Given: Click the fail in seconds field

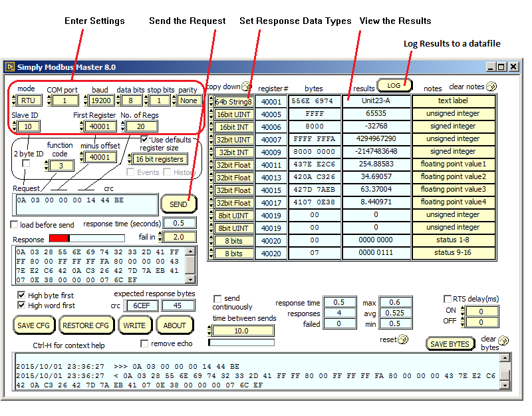Looking at the screenshot, I should pyautogui.click(x=179, y=237).
